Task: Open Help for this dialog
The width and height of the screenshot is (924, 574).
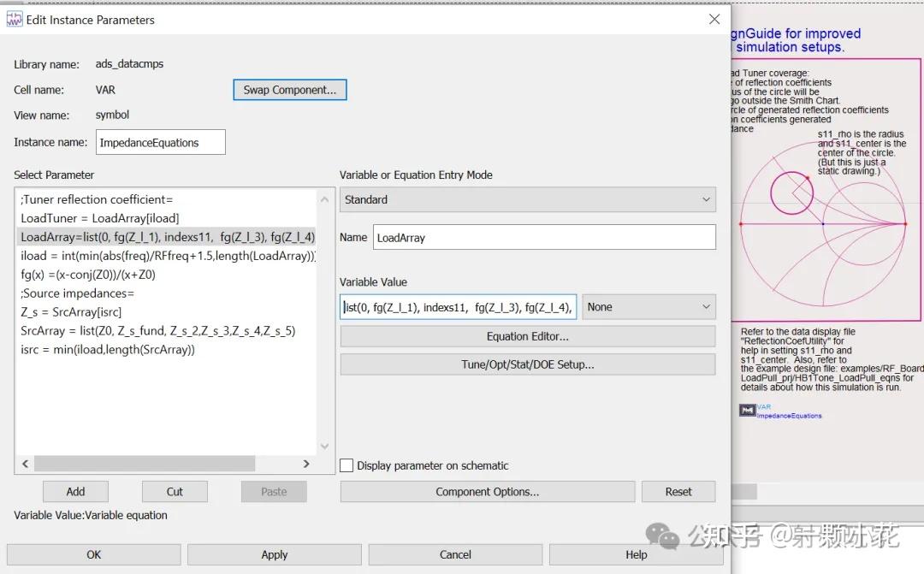Action: (x=636, y=554)
